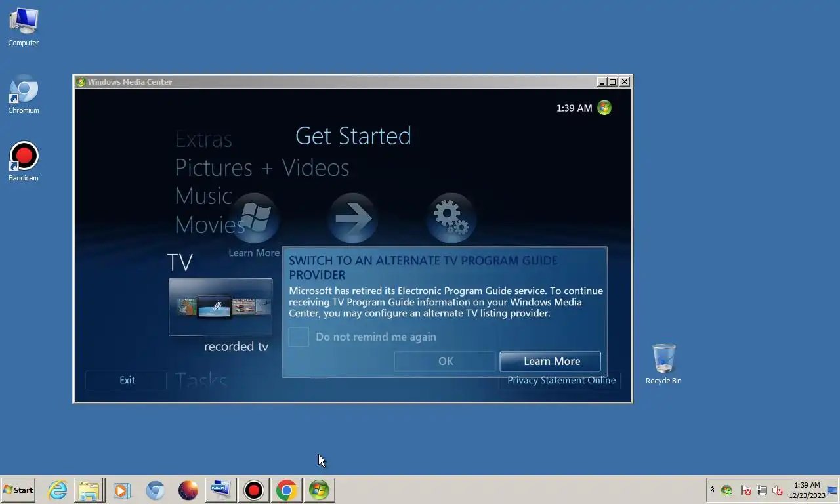This screenshot has width=840, height=504.
Task: Click the taskbar clock showing 12/23/2023
Action: pos(807,490)
